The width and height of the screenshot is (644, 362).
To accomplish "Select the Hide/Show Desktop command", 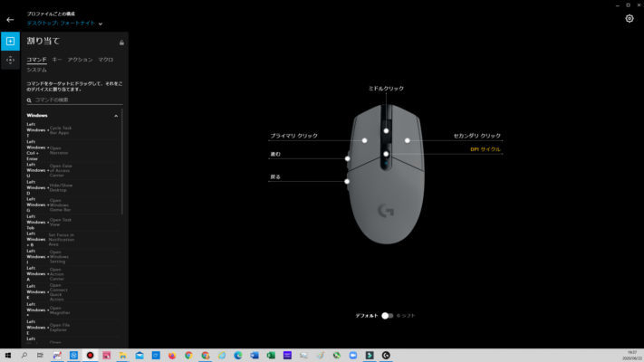I will (x=72, y=187).
